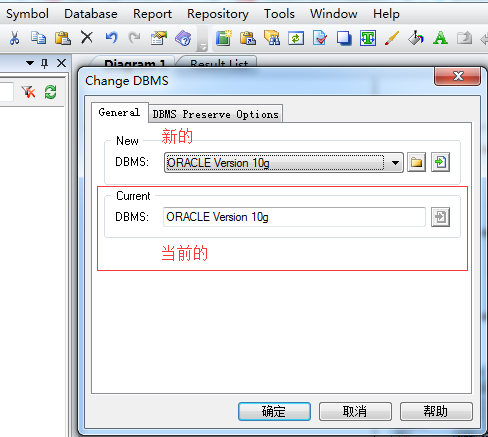Expand the New DBMS dropdown arrow
Image resolution: width=488 pixels, height=437 pixels.
click(395, 163)
